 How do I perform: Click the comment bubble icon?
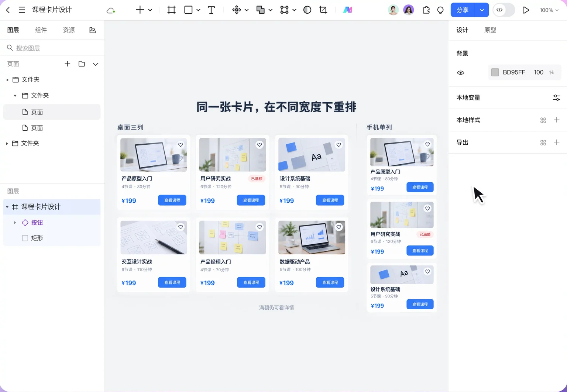[440, 10]
